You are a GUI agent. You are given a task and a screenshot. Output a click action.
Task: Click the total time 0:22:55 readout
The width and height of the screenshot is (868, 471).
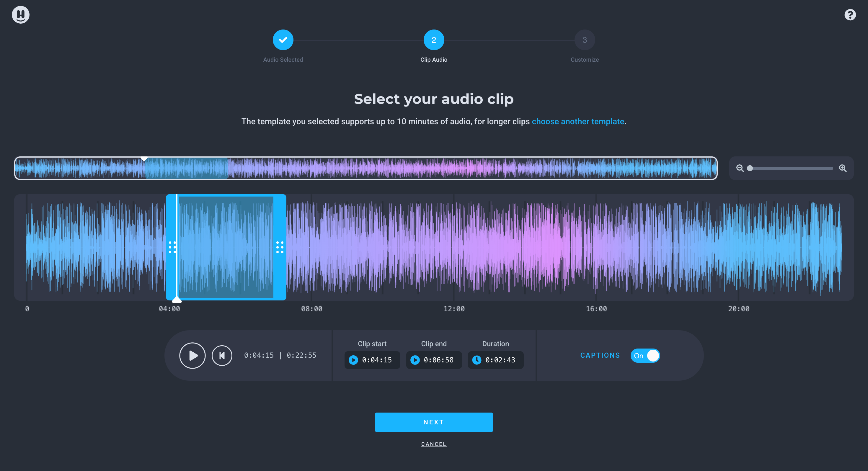(x=301, y=355)
